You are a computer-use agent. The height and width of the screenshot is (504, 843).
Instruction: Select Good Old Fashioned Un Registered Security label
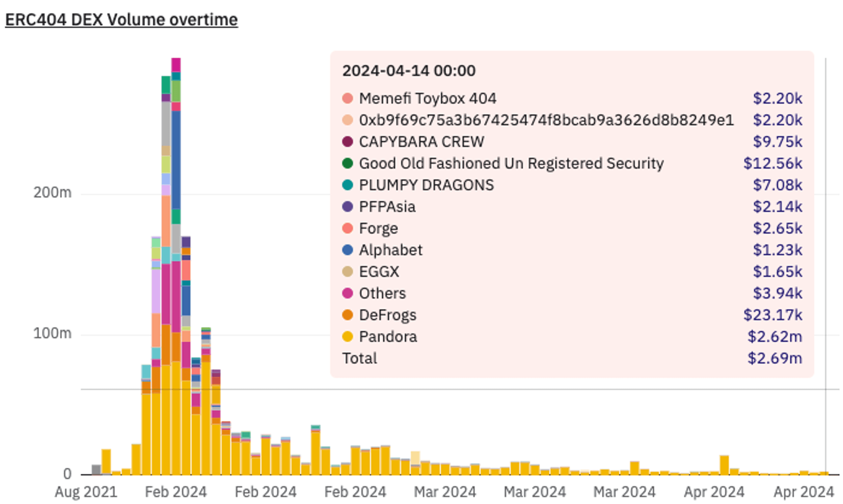coord(511,164)
